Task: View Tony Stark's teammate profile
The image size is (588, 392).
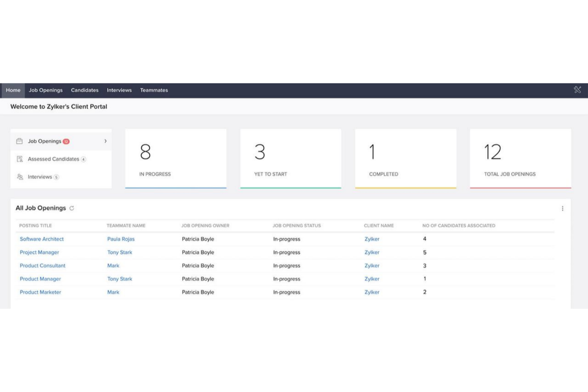Action: pos(120,252)
